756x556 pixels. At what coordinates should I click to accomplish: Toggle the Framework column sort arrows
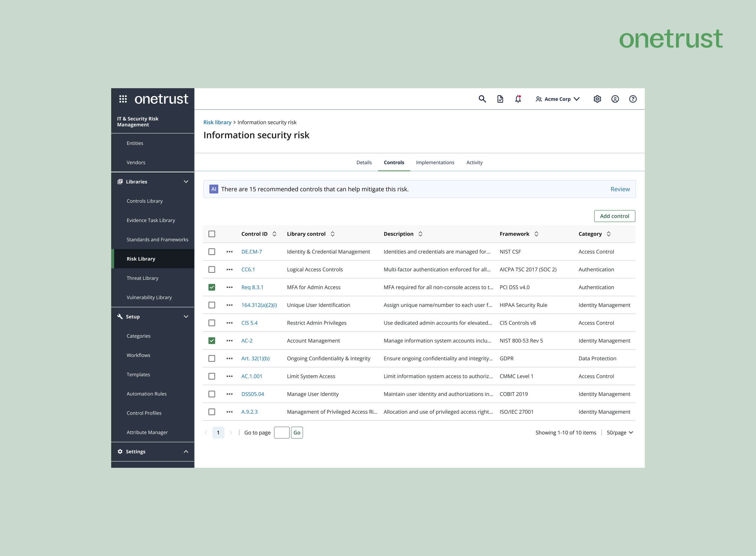pos(536,234)
